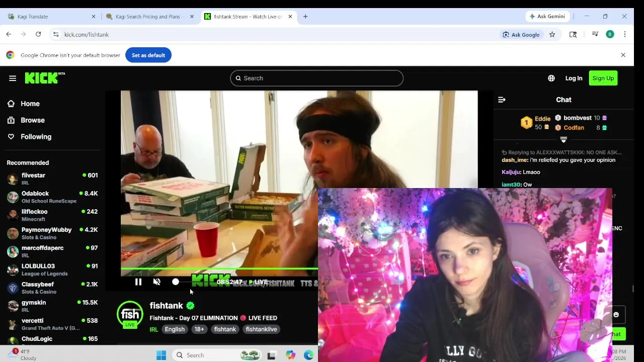Click dash_ime username in chat
This screenshot has height=362, width=644.
coord(514,160)
